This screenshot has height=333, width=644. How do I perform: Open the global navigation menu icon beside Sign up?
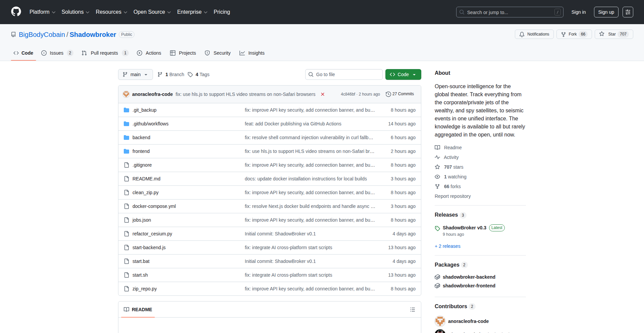tap(628, 12)
